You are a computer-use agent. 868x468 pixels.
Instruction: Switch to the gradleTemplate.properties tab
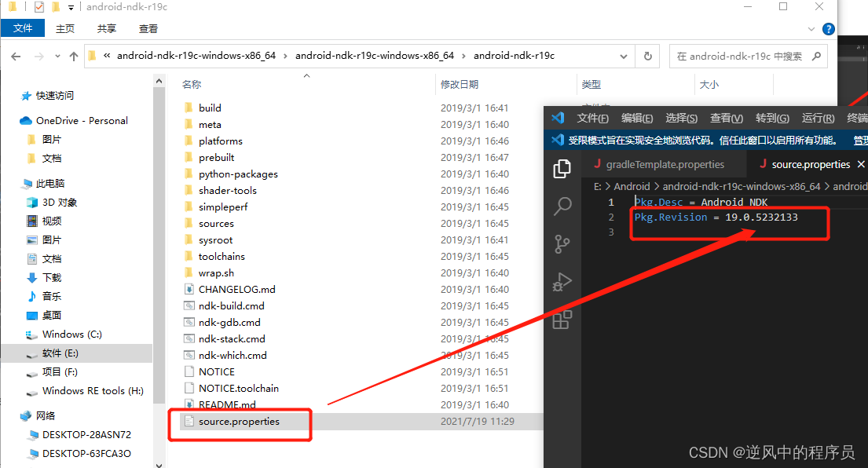coord(666,164)
